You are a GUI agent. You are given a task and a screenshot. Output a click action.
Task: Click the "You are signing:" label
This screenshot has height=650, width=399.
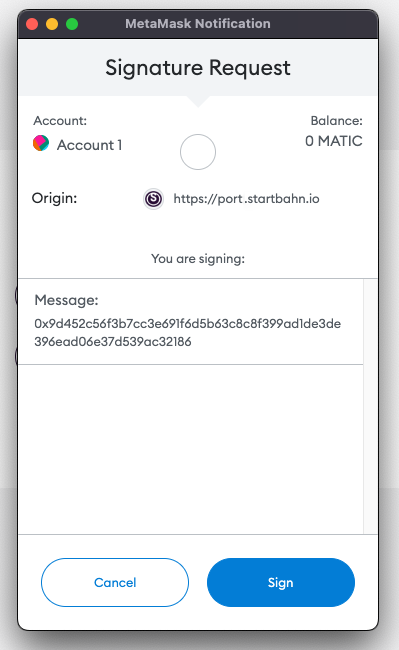pos(198,259)
